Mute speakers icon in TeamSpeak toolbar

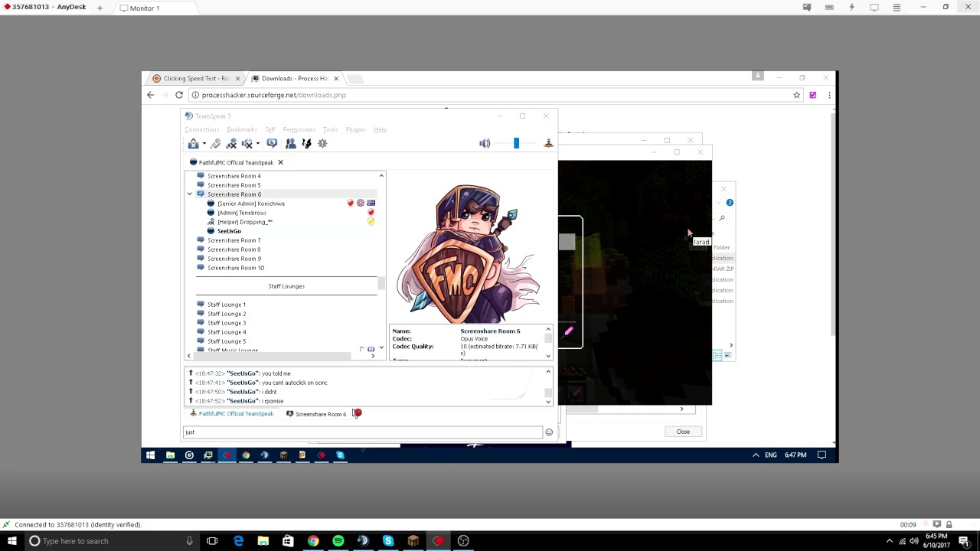(x=247, y=143)
